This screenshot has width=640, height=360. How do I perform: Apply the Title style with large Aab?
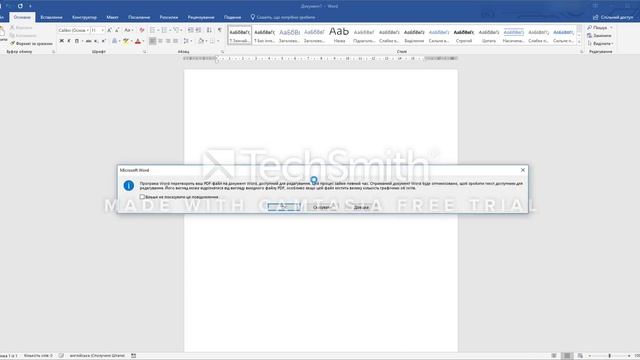339,35
